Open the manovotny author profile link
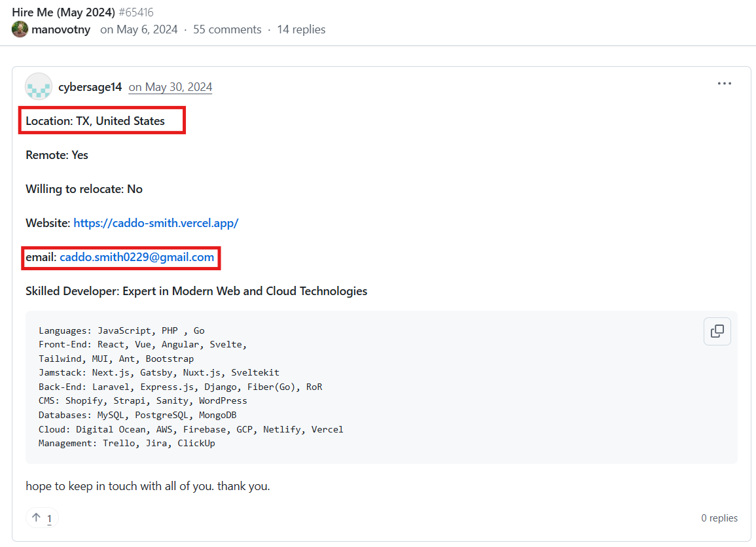Screen dimensions: 756x547 pyautogui.click(x=61, y=29)
